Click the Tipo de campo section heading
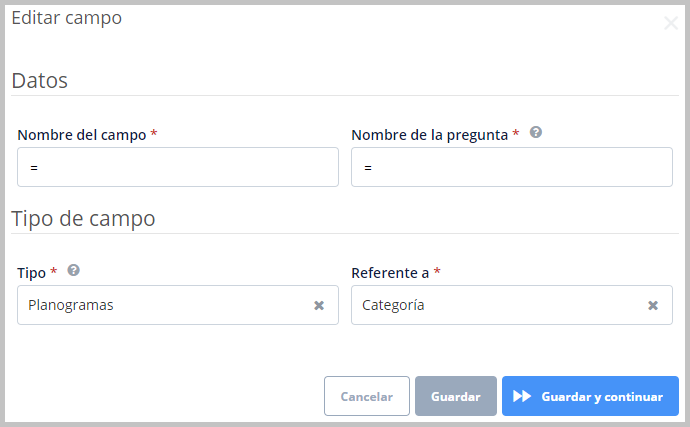Image resolution: width=690 pixels, height=427 pixels. point(83,218)
